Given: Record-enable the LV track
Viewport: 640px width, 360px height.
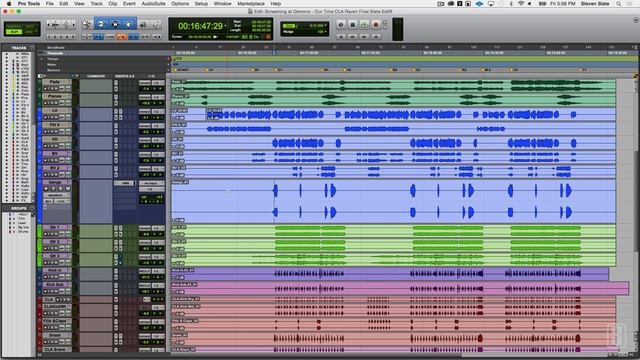Looking at the screenshot, I should [x=46, y=117].
